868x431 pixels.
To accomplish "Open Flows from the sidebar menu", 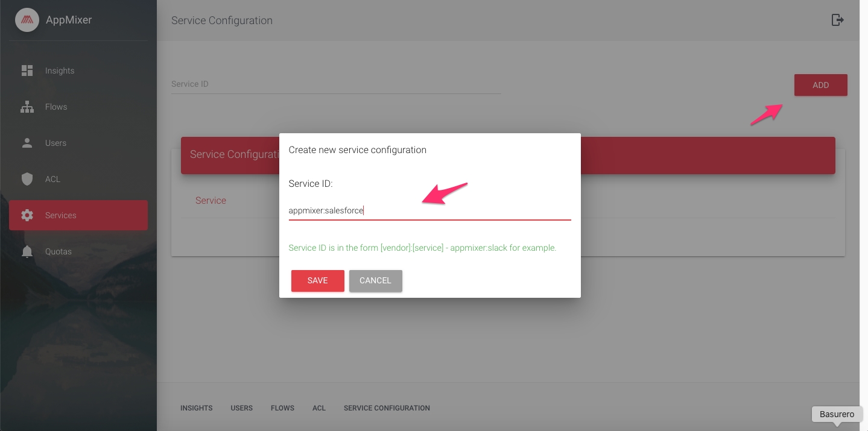I will 56,107.
